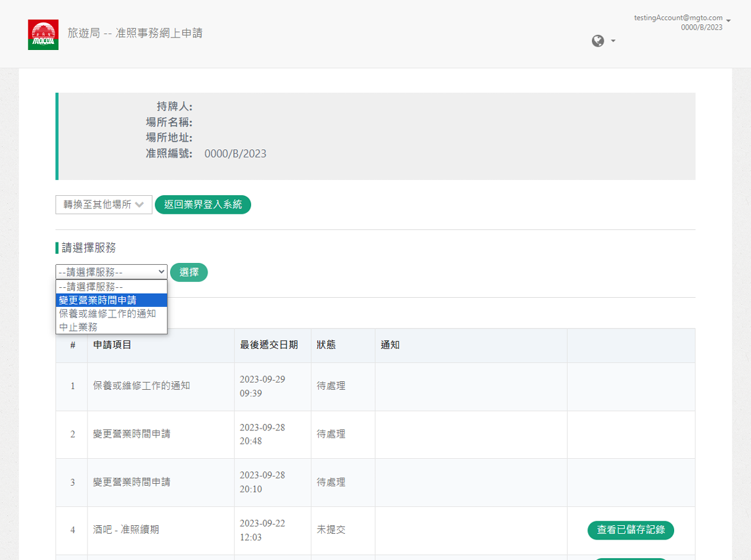
Task: Open the globe language selector
Action: coord(603,41)
